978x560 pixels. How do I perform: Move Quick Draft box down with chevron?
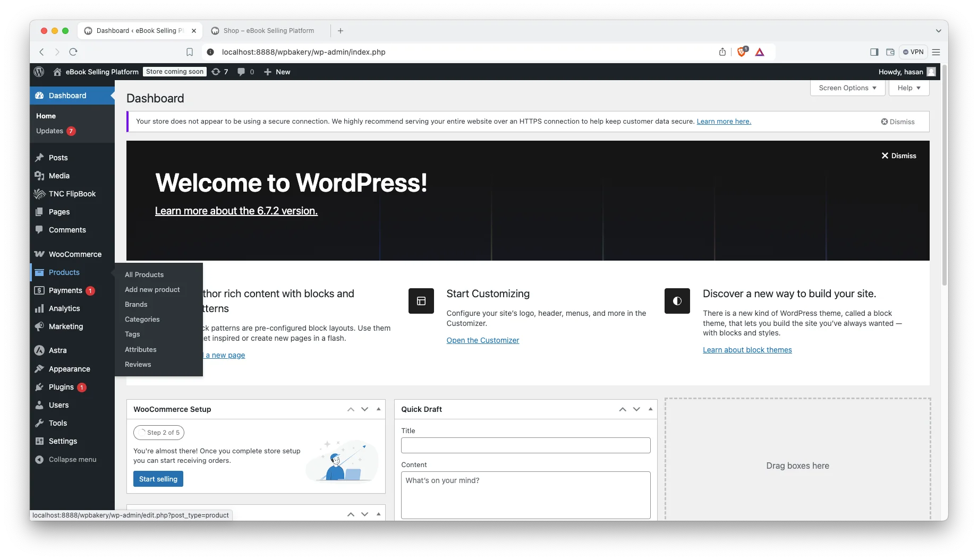636,409
